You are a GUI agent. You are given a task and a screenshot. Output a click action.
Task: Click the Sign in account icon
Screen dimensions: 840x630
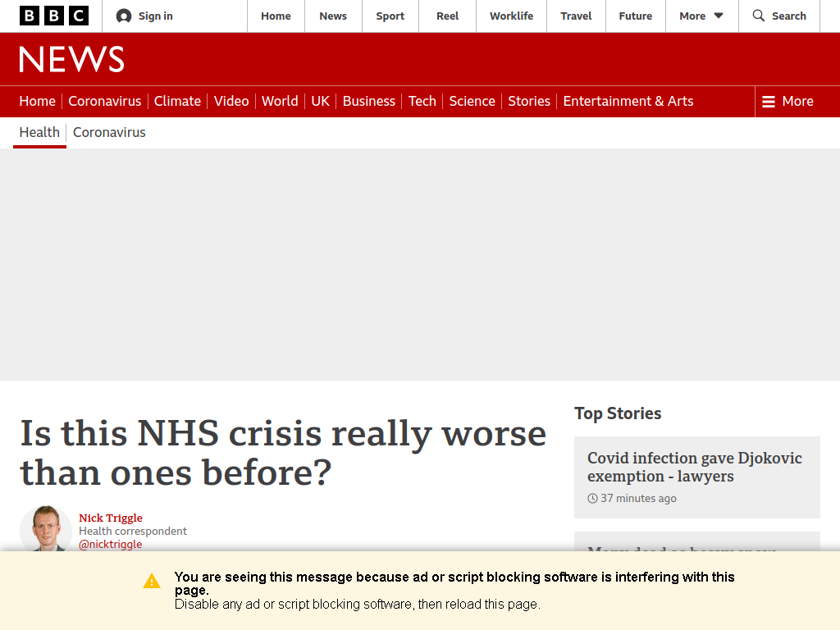124,16
